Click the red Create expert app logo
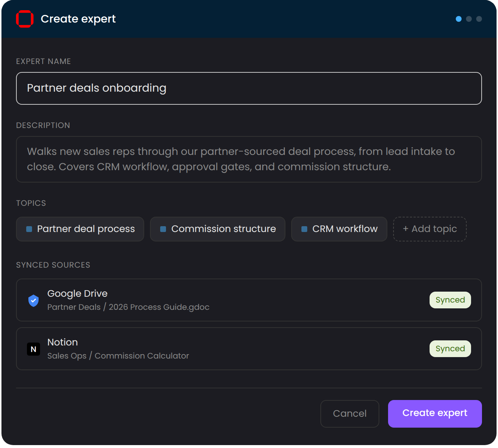 tap(24, 19)
